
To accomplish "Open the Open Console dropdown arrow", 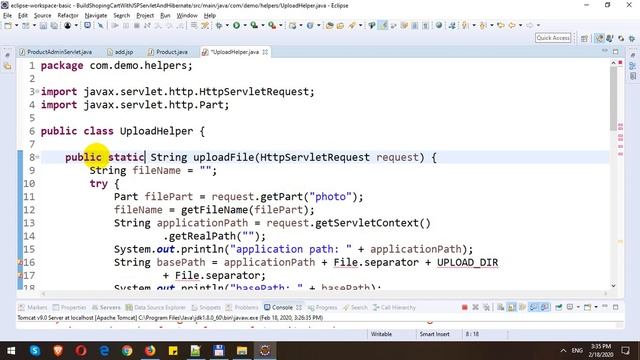I will click(596, 307).
